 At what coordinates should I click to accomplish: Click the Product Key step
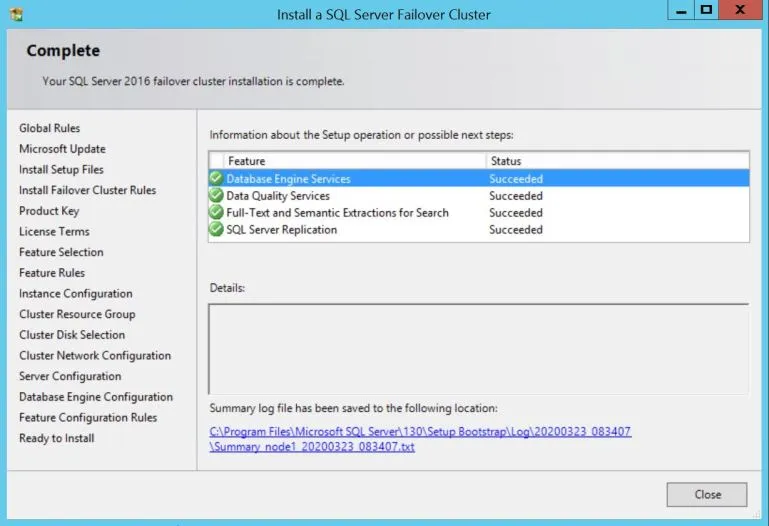(49, 211)
